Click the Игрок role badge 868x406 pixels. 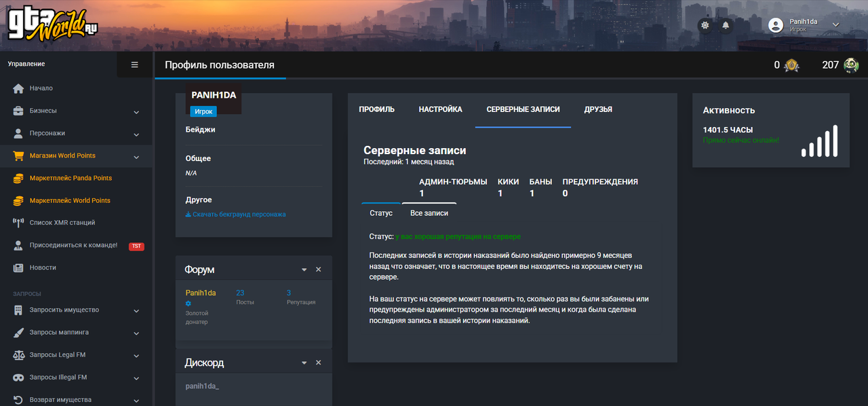203,111
